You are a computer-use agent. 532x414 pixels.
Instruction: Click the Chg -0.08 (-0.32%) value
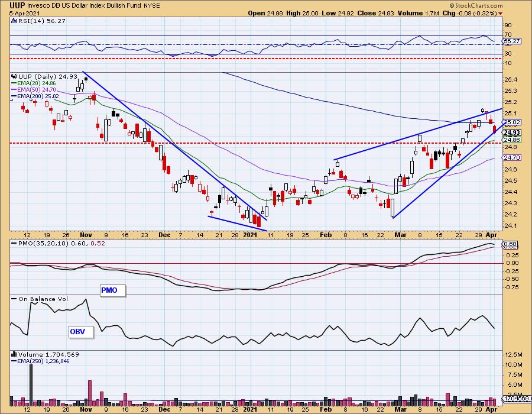click(469, 13)
